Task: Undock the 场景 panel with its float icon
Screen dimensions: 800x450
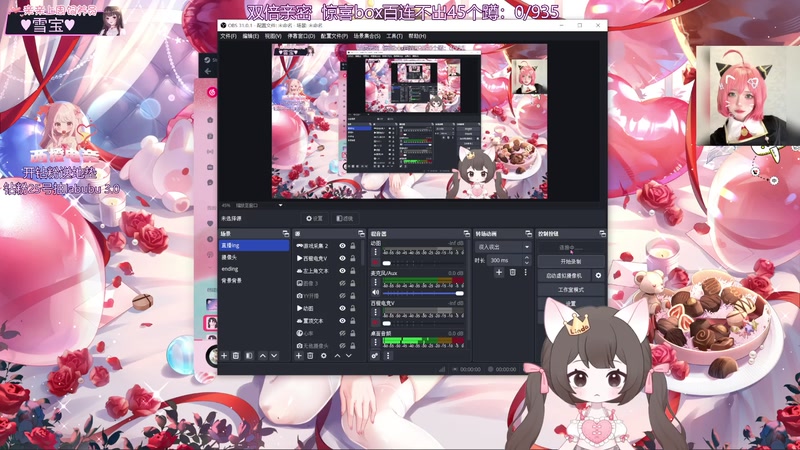Action: click(x=285, y=234)
